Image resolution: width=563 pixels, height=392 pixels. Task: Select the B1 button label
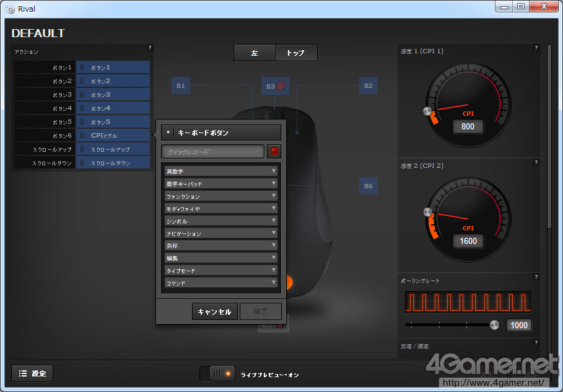181,86
